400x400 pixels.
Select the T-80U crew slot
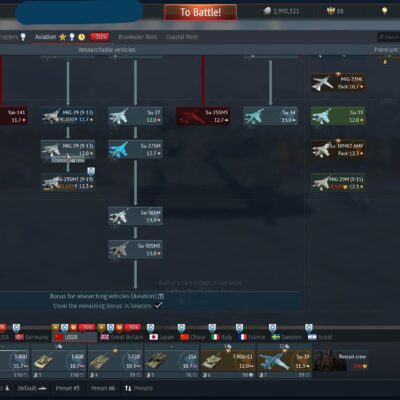click(x=14, y=362)
